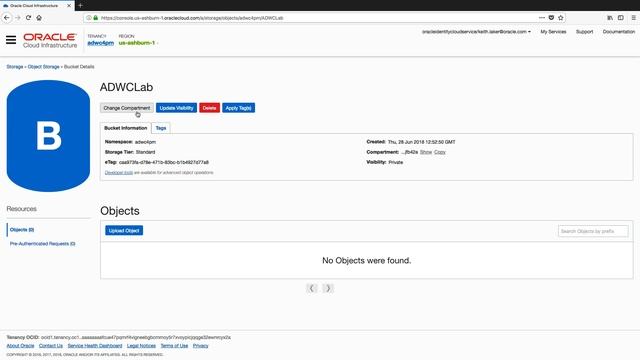The width and height of the screenshot is (640, 360).
Task: Click the Upload Object button
Action: 124,231
